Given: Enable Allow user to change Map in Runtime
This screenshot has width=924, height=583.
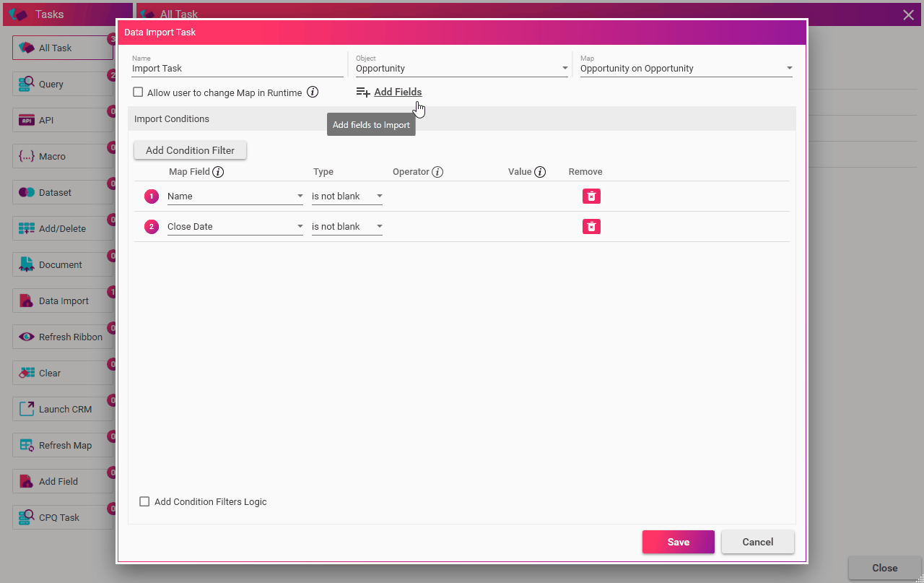Looking at the screenshot, I should (139, 92).
